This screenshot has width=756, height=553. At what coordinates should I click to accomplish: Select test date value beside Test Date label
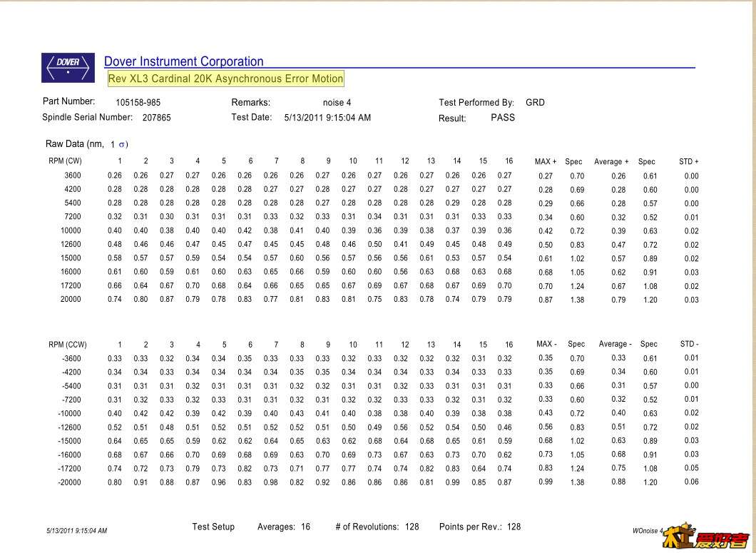(327, 117)
